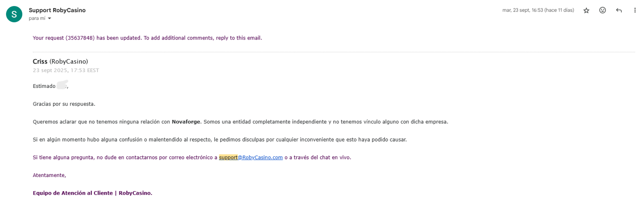The image size is (644, 207).
Task: Click the green S sender avatar
Action: pyautogui.click(x=14, y=14)
